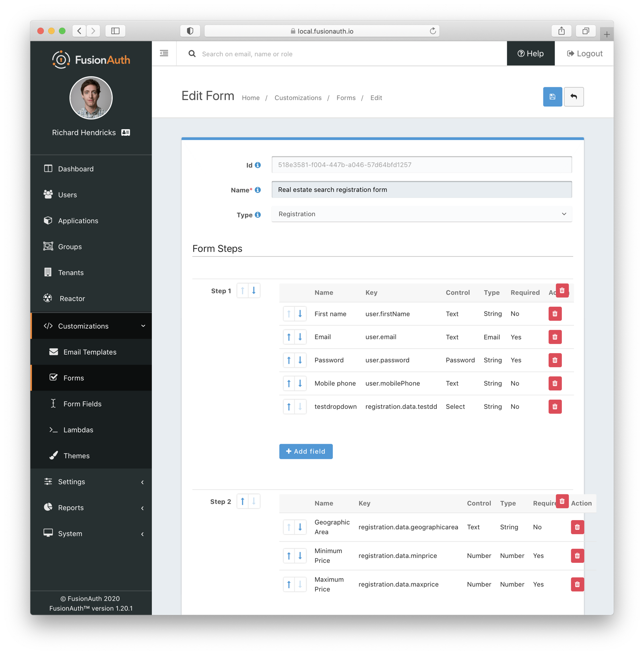This screenshot has height=655, width=644.
Task: Open the Type dropdown showing Registration
Action: [421, 214]
